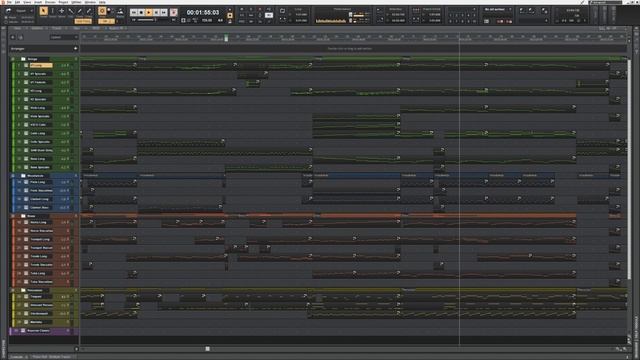640x360 pixels.
Task: Select the Paint (pencil) tool icon
Action: coord(80,11)
